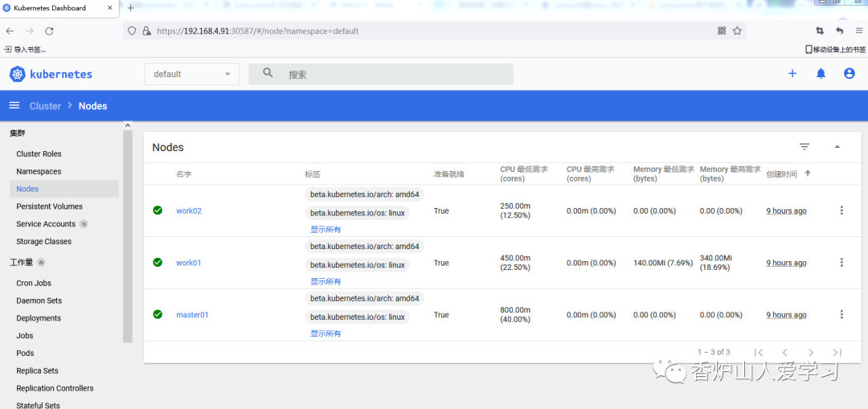Open the work01 node link
This screenshot has height=409, width=868.
189,263
